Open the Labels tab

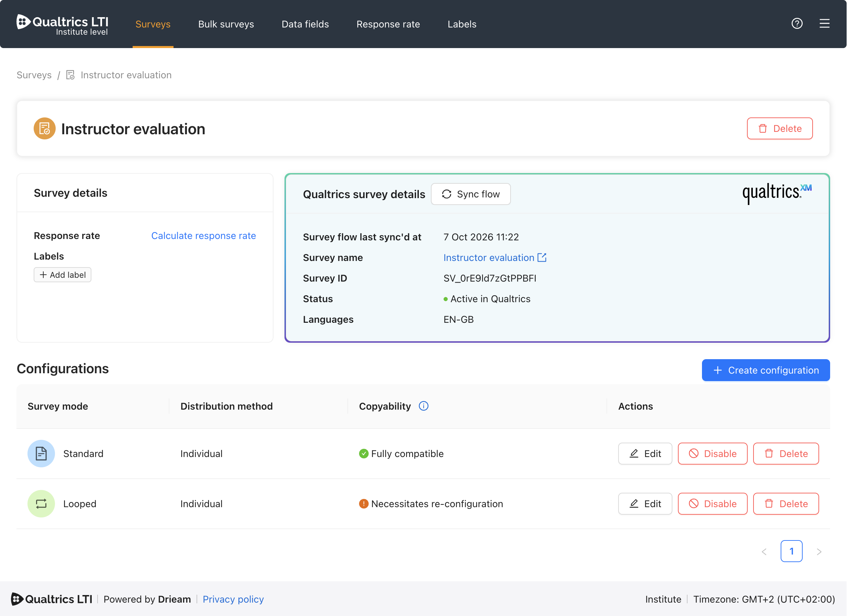[x=462, y=24]
